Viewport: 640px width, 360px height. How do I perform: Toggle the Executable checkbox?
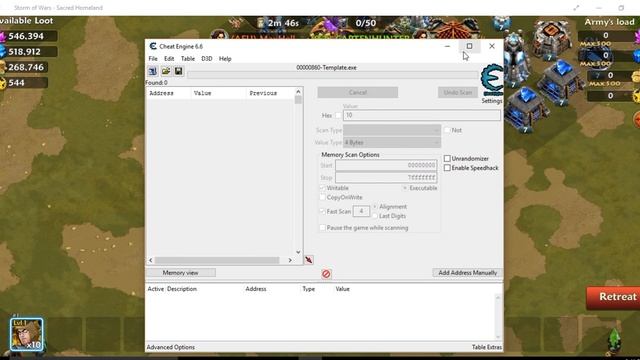[x=405, y=188]
